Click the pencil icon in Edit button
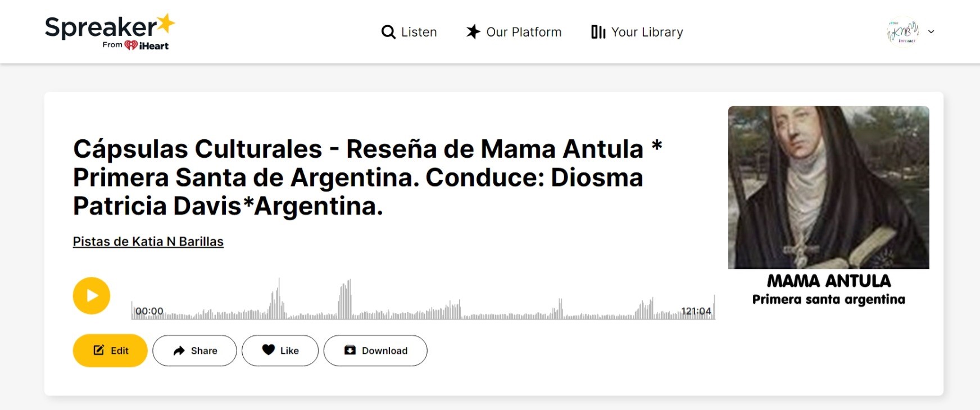This screenshot has width=980, height=410. [99, 350]
